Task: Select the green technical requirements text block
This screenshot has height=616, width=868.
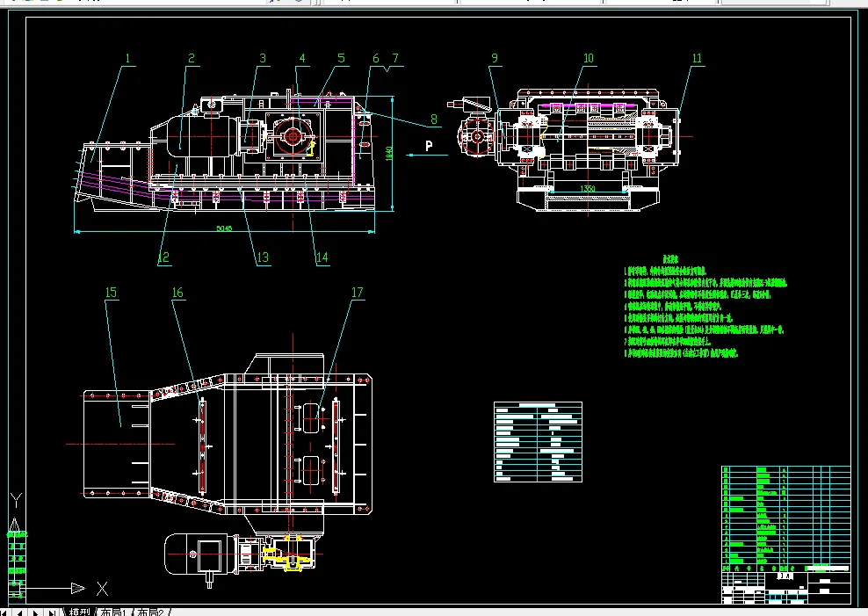Action: [x=705, y=306]
